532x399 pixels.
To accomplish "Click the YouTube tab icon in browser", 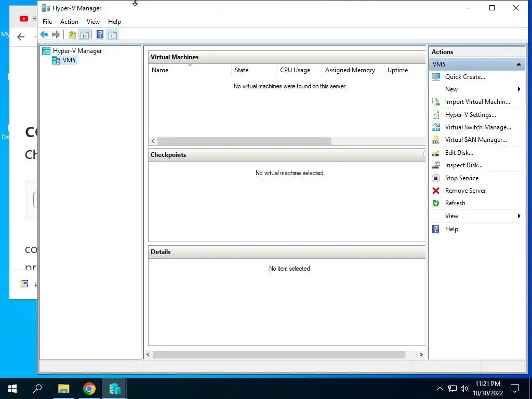I will (24, 19).
